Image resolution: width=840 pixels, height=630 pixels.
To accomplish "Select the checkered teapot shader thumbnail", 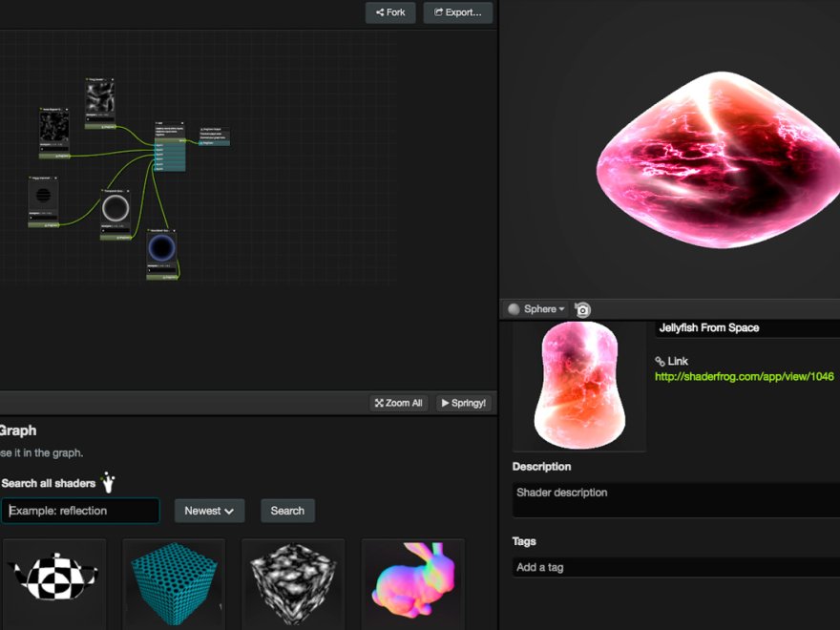I will 54,582.
